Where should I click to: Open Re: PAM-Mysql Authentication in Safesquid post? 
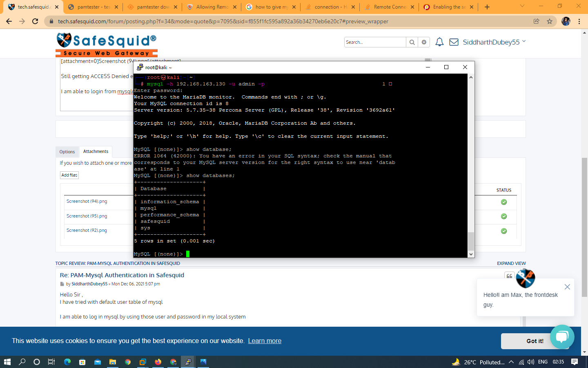tap(122, 275)
